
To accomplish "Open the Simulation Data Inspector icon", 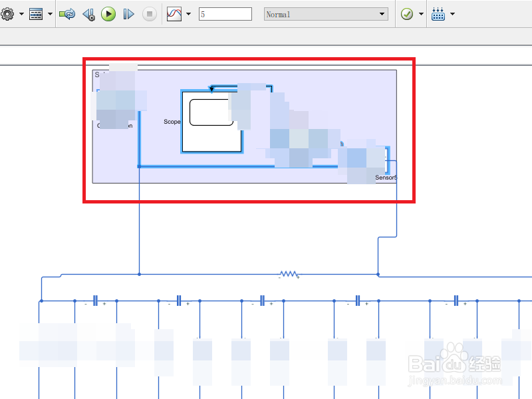I will pyautogui.click(x=174, y=14).
